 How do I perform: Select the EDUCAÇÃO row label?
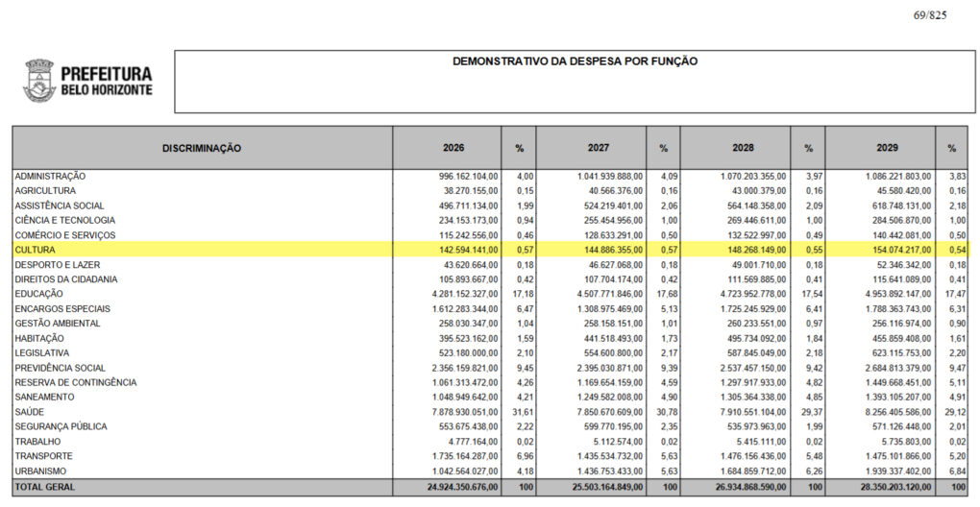[39, 294]
